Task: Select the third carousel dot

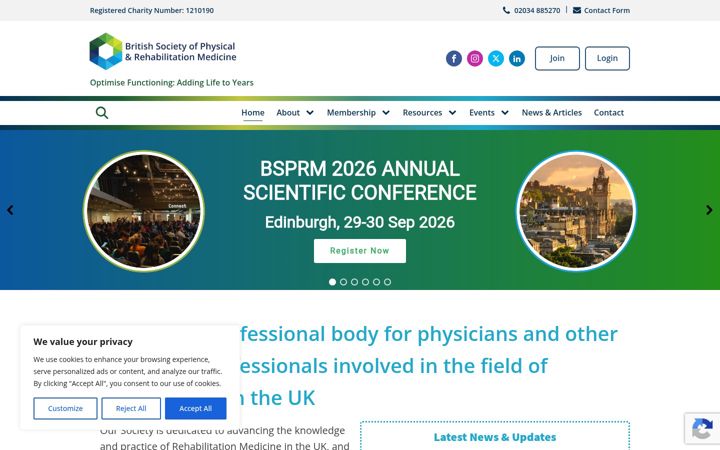Action: coord(354,282)
